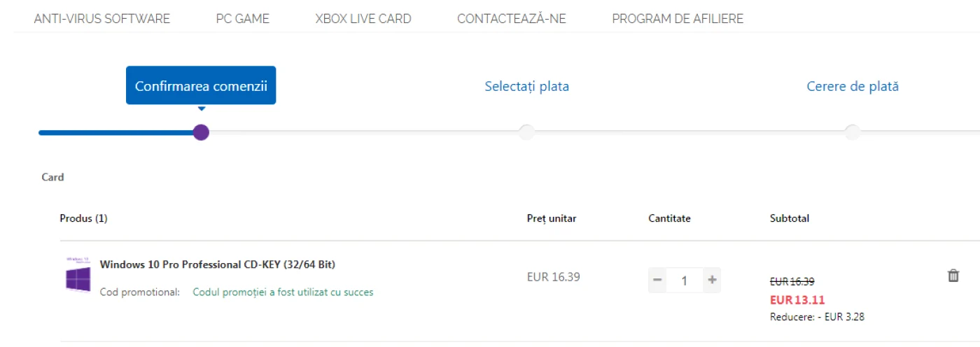Decrease quantity with the minus button
The image size is (980, 347).
pos(657,281)
